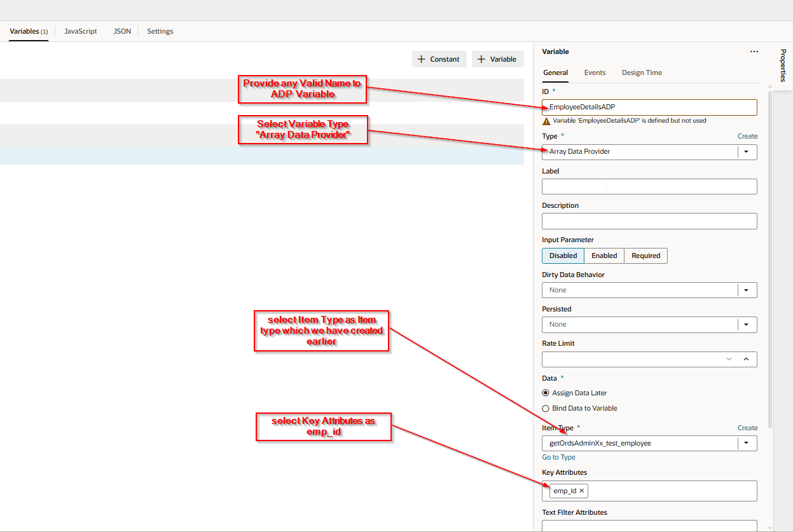
Task: Add a new Variable with plus button
Action: tap(497, 59)
